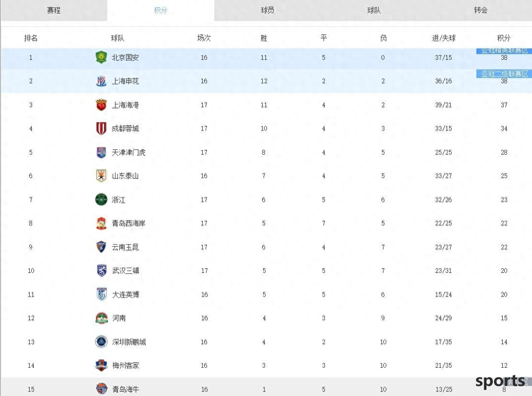This screenshot has width=532, height=396.
Task: Click the 上海申花 team badge
Action: [101, 81]
